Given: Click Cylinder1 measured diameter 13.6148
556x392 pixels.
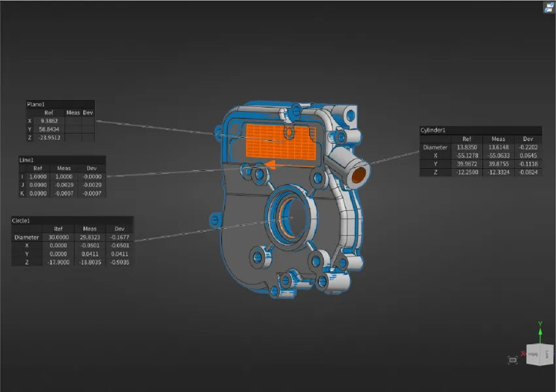Looking at the screenshot, I should pos(498,147).
